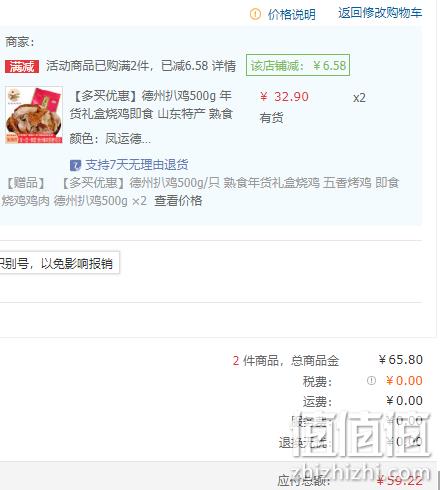Open 详情 for the discount activity
The image size is (440, 490).
(224, 66)
